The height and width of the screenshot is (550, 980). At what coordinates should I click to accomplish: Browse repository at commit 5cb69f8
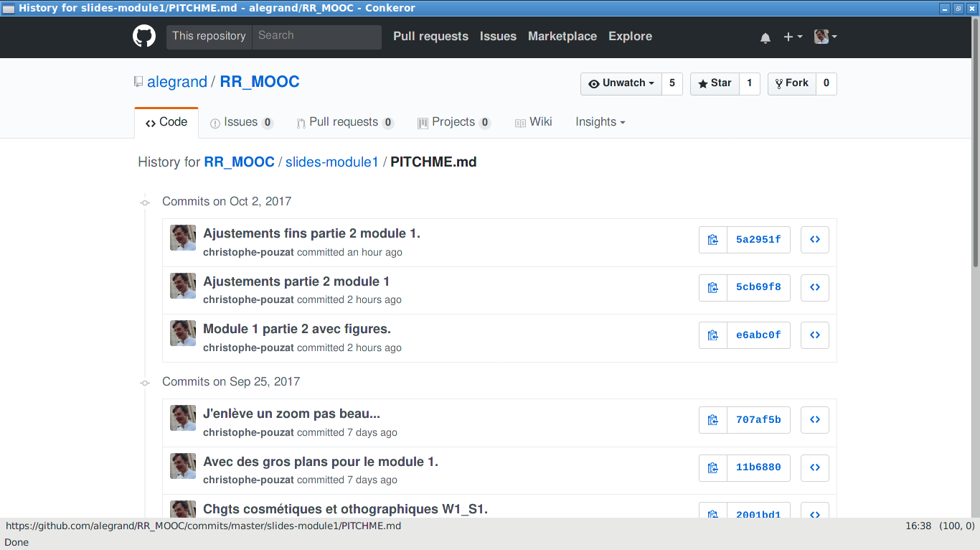click(815, 287)
